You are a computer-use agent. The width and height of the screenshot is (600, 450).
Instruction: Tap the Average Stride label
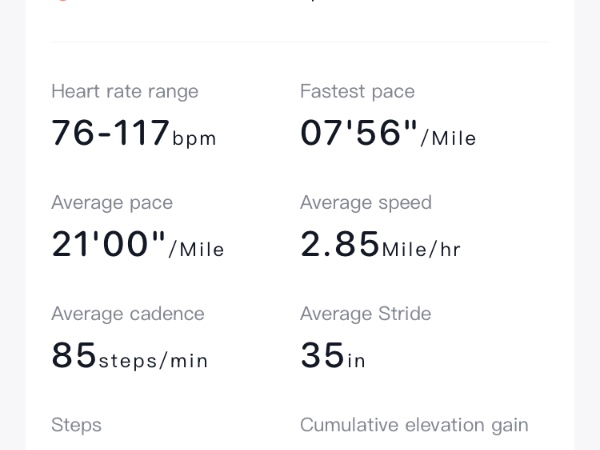point(366,314)
